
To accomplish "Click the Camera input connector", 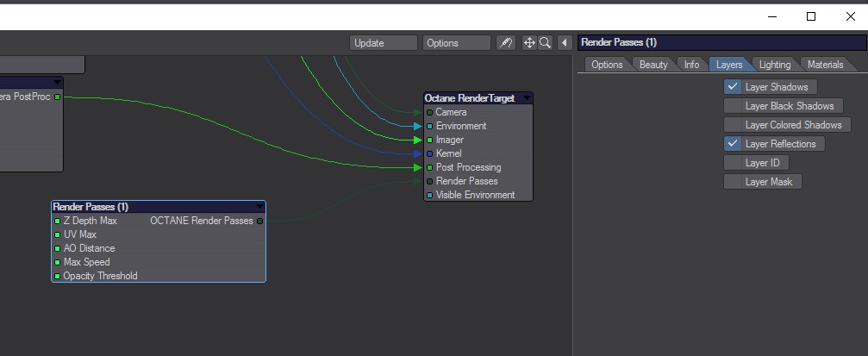I will (x=429, y=112).
